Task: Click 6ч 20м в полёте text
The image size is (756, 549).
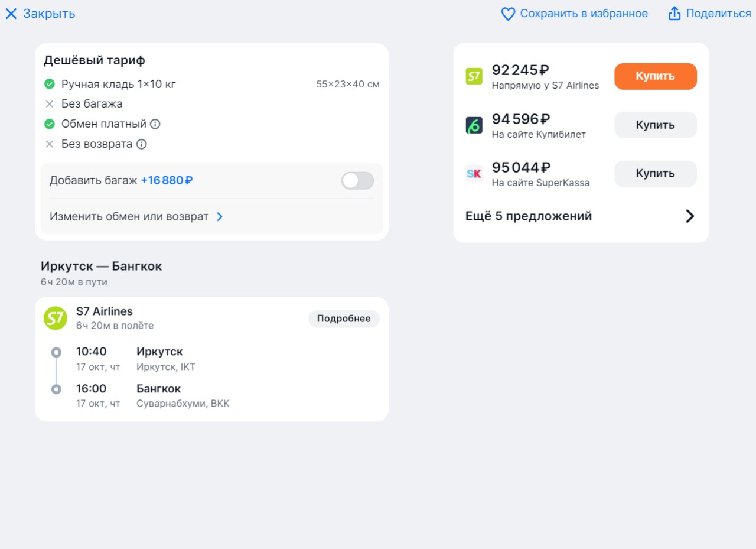Action: tap(115, 326)
